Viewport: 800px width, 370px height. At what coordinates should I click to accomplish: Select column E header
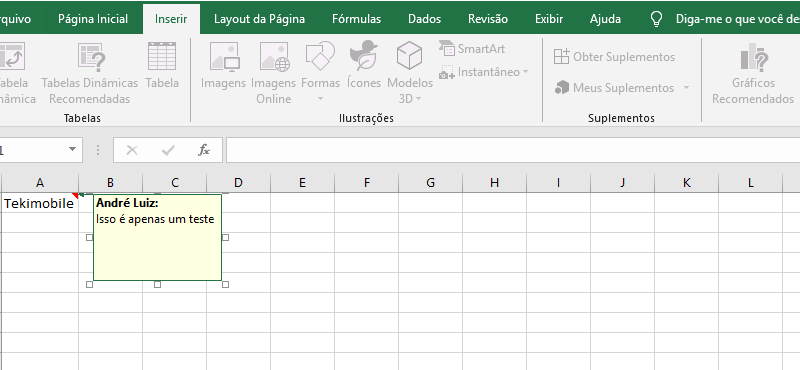click(302, 183)
